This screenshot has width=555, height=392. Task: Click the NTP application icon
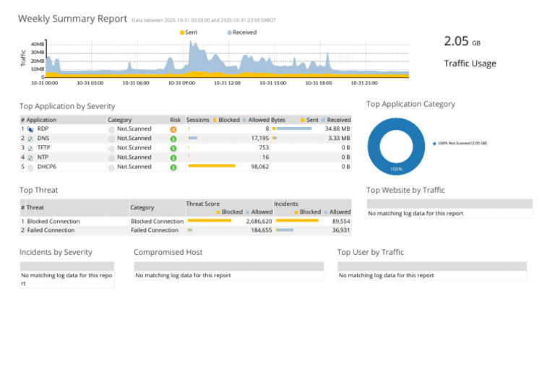tap(30, 158)
